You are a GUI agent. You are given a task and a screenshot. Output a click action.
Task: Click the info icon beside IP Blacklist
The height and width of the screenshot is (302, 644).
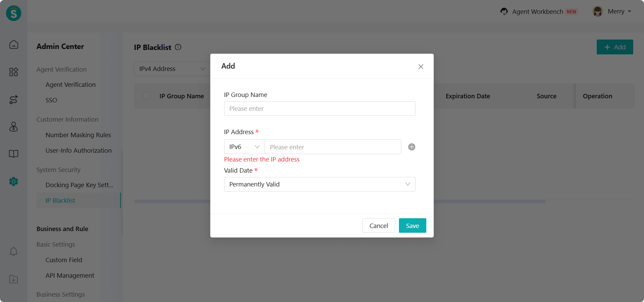coord(178,47)
